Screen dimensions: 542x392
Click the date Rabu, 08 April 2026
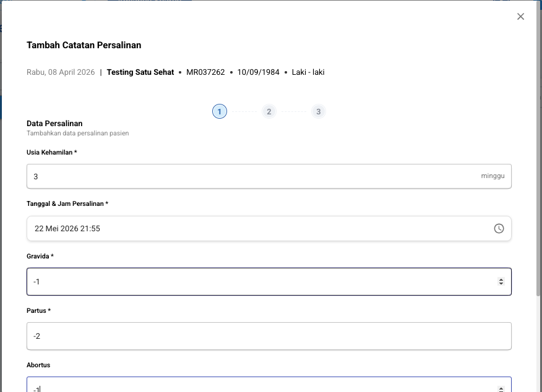(61, 72)
